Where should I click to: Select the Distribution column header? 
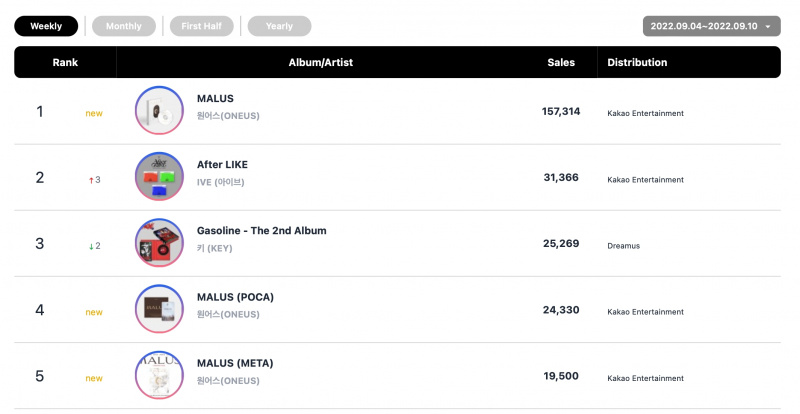[x=637, y=62]
